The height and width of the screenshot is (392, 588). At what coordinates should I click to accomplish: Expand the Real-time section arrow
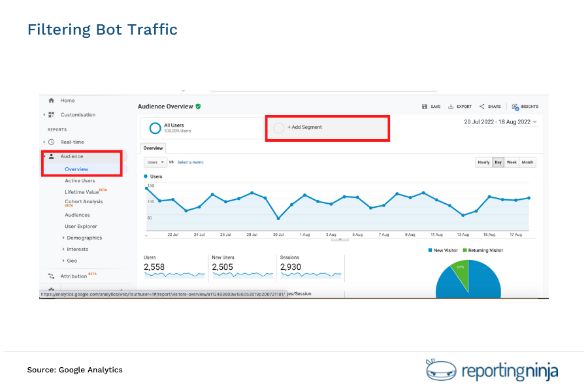44,142
